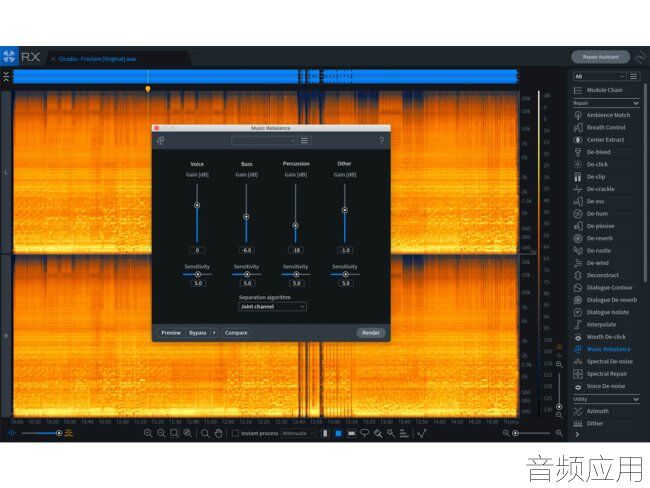Open the Dither utility module
This screenshot has height=488, width=650.
[588, 423]
